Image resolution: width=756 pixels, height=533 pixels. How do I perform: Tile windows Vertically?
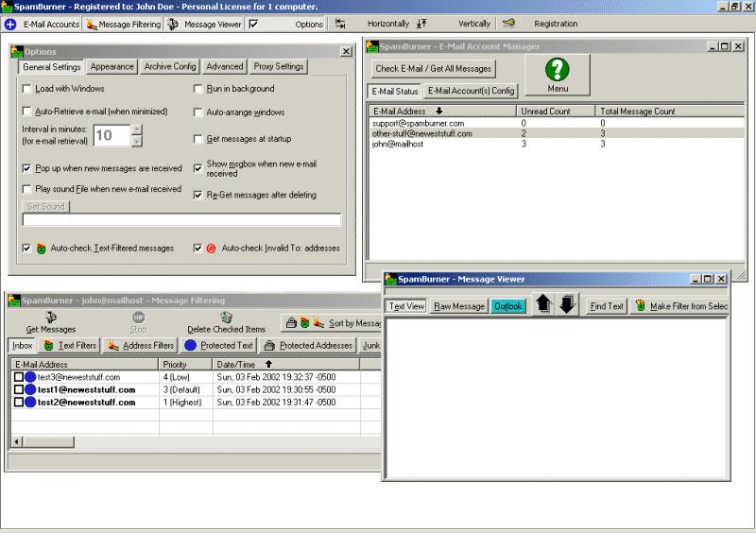pos(455,24)
